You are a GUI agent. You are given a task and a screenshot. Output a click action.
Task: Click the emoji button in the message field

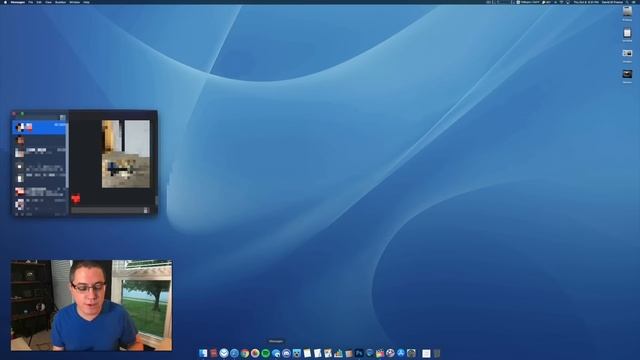(x=146, y=210)
